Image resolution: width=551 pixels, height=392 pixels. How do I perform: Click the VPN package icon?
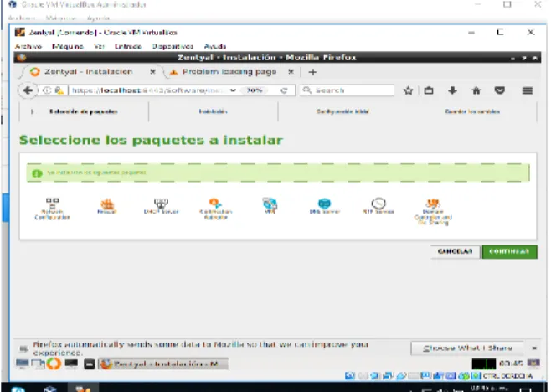coord(270,204)
